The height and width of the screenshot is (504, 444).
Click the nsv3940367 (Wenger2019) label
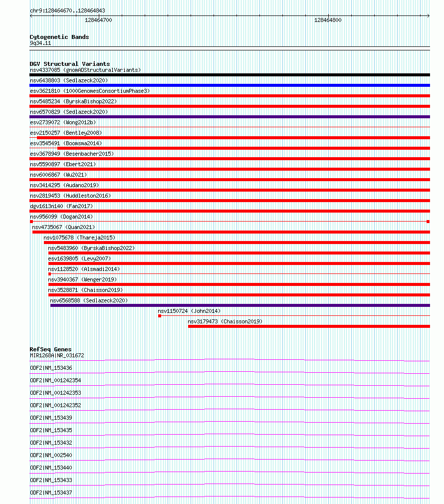tap(82, 279)
